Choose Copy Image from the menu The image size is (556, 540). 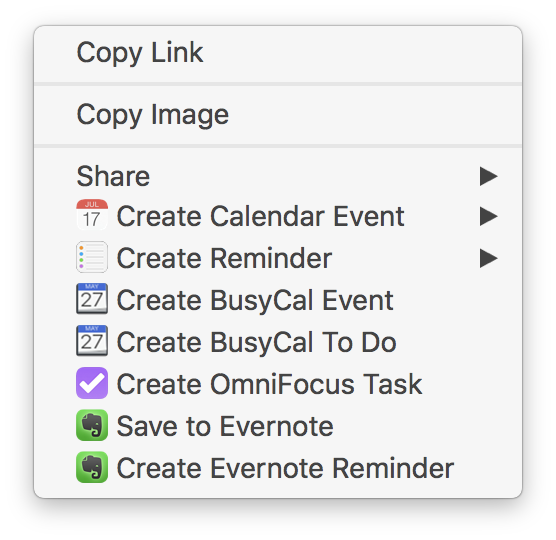pyautogui.click(x=278, y=115)
